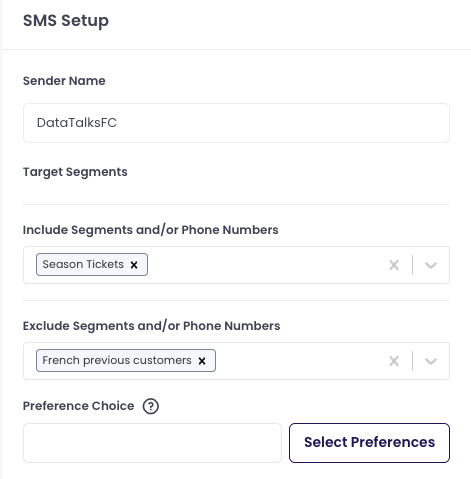Select the Season Tickets tag label

pyautogui.click(x=83, y=264)
